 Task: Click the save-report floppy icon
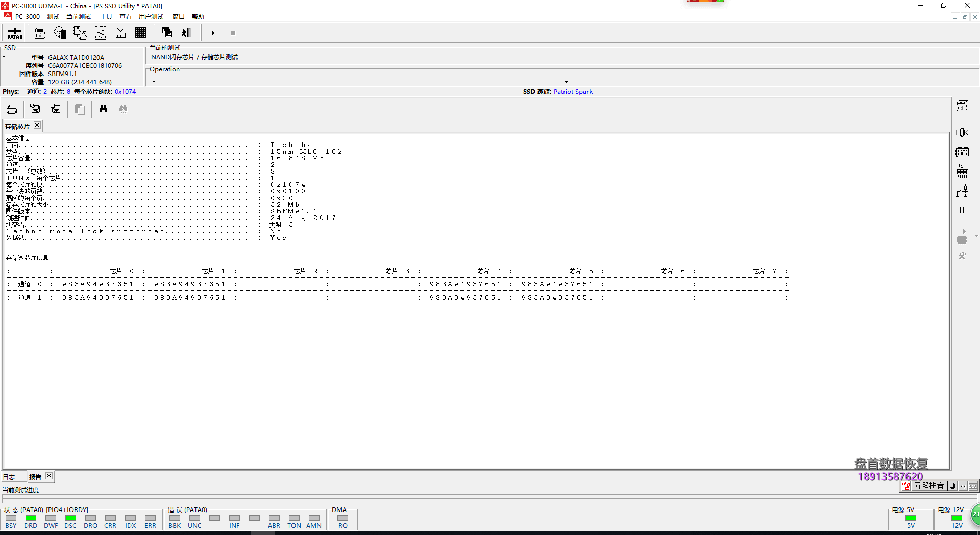click(x=56, y=108)
